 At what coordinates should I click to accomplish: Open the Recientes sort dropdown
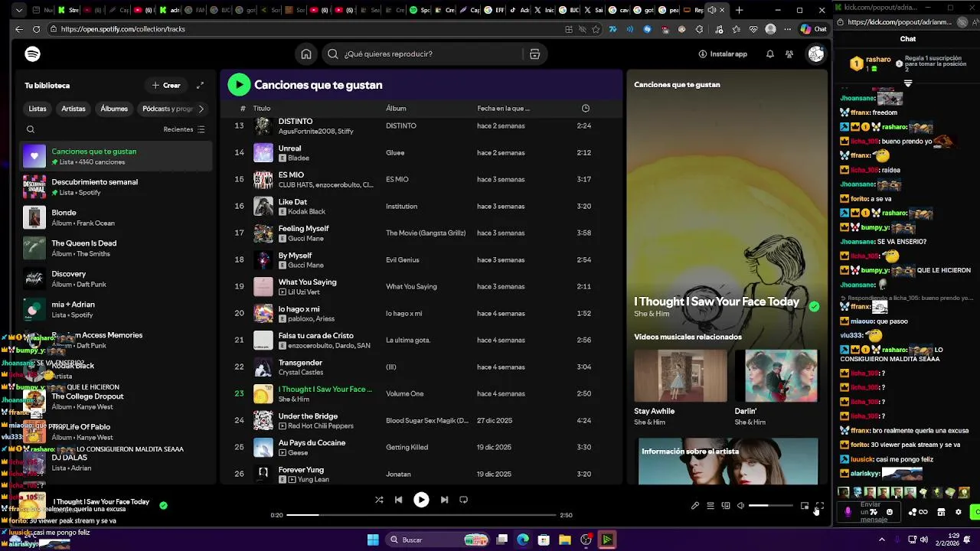184,129
